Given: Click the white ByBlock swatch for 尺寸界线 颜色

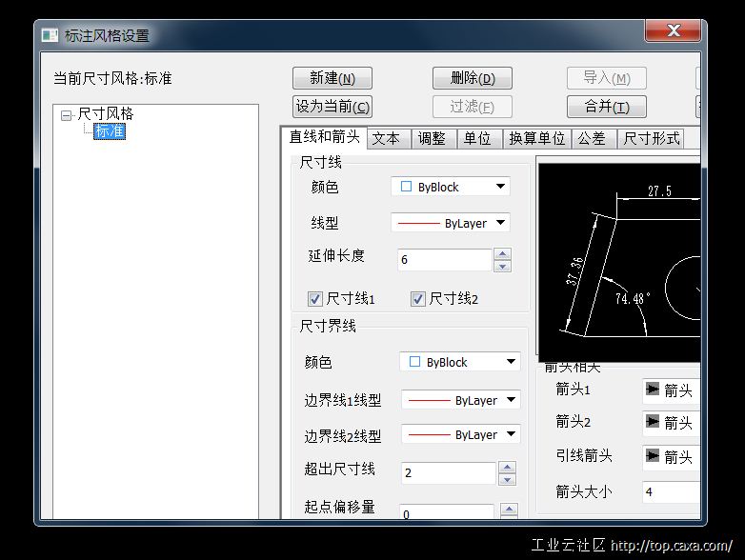Looking at the screenshot, I should 414,362.
